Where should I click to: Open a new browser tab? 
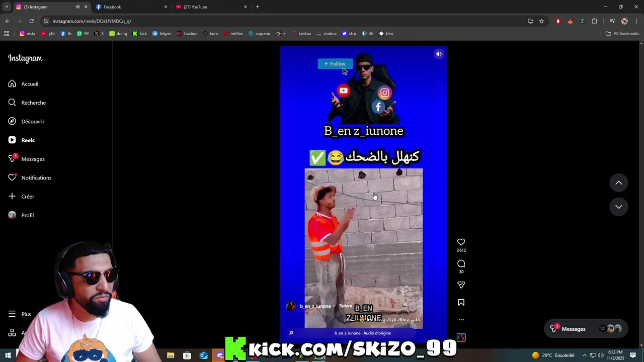point(258,7)
